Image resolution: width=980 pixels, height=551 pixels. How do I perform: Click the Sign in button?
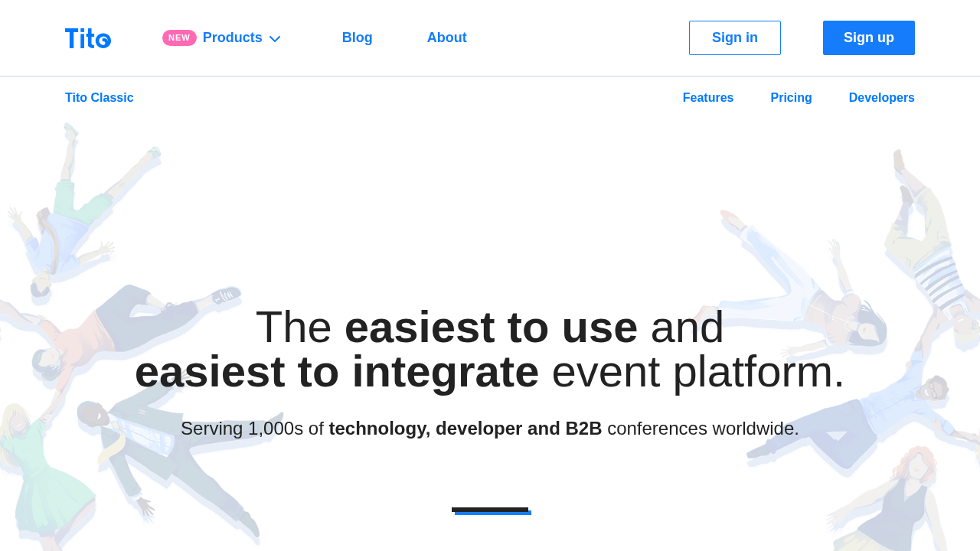tap(735, 37)
